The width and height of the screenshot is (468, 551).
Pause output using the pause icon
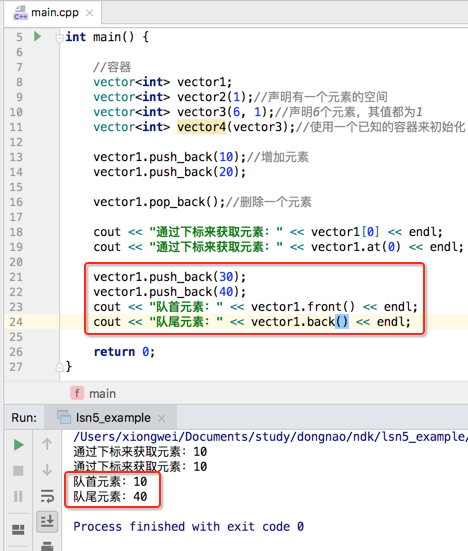click(18, 496)
